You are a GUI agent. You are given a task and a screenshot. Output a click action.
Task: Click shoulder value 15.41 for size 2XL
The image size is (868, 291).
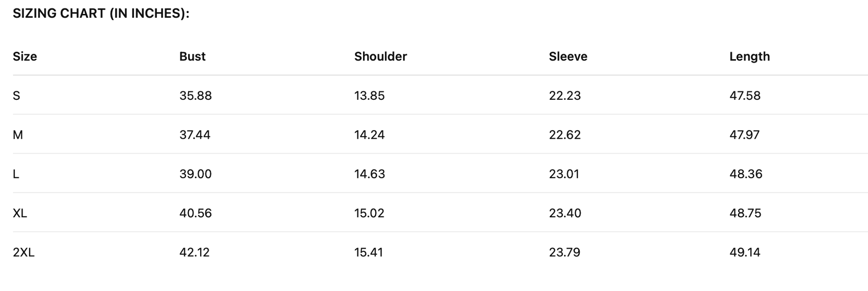(368, 252)
